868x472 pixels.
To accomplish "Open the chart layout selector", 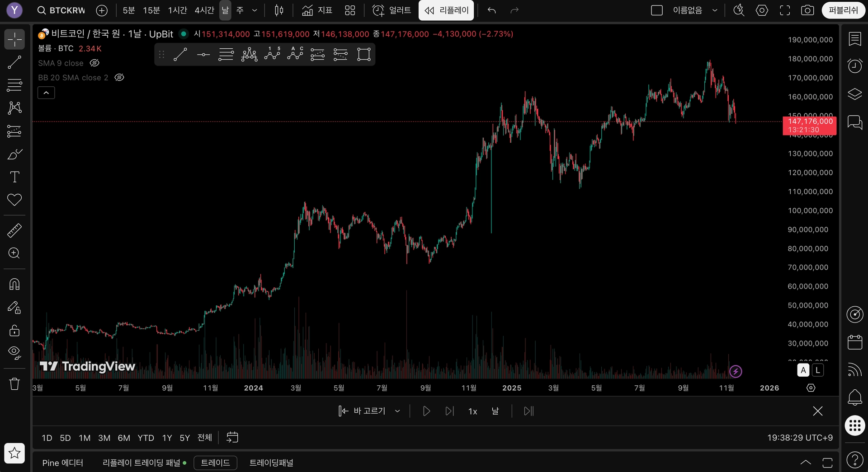I will (657, 10).
